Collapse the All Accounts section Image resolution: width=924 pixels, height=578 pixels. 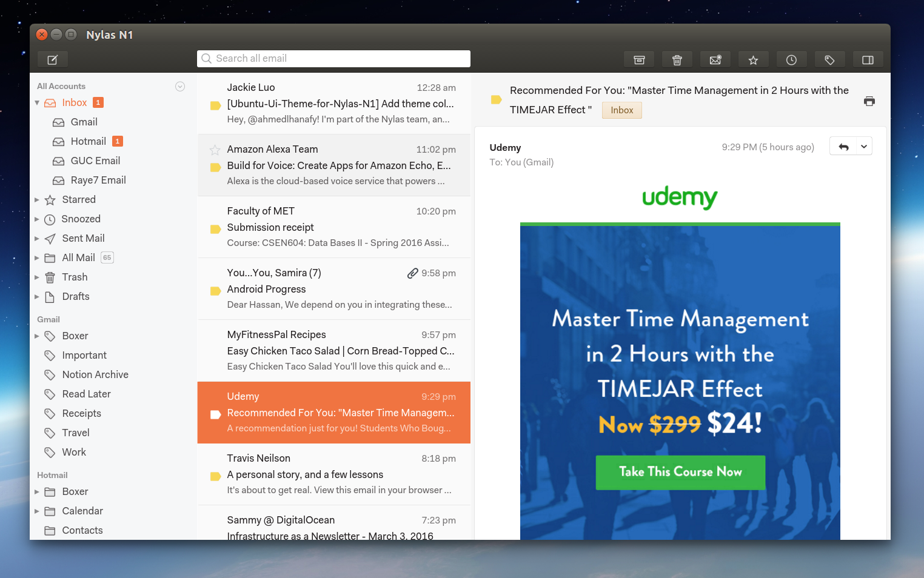[x=180, y=86]
